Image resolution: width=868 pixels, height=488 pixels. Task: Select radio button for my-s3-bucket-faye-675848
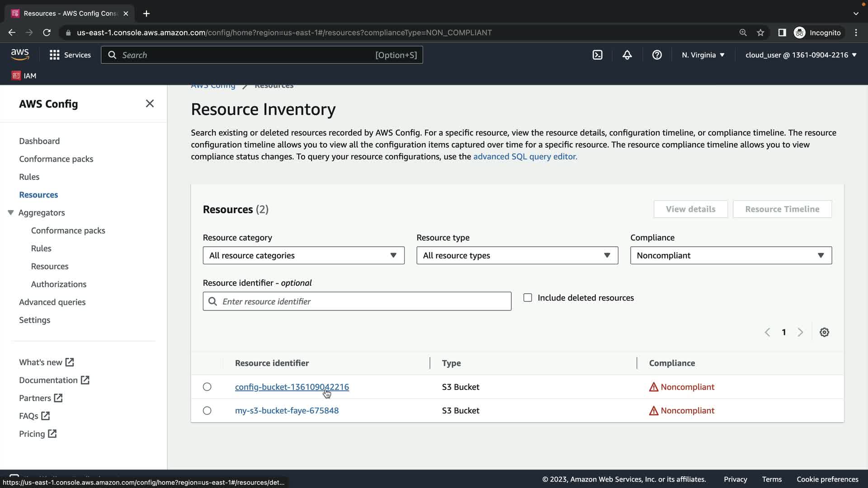click(207, 411)
